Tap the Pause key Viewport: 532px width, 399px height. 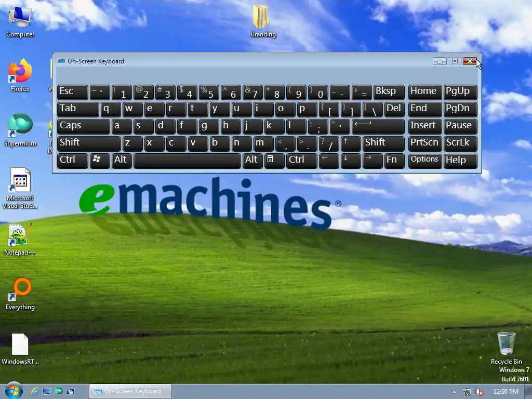460,127
